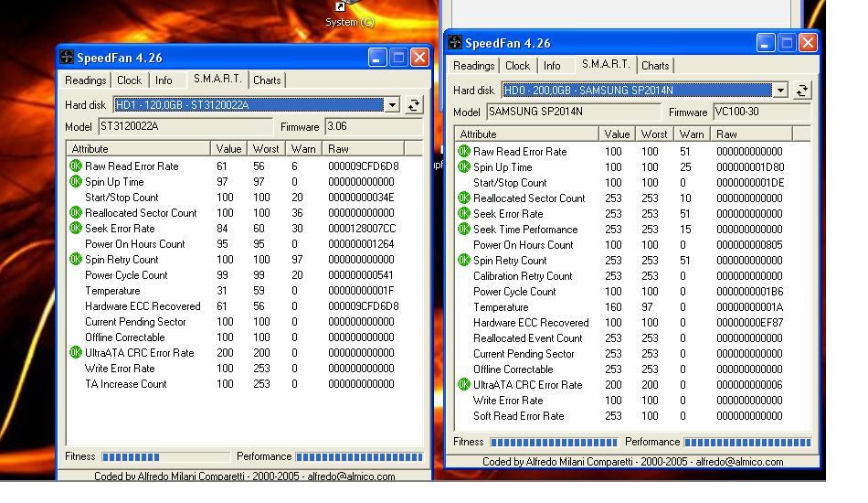This screenshot has width=868, height=503.
Task: Click the Attribute column header in left window
Action: [x=139, y=148]
